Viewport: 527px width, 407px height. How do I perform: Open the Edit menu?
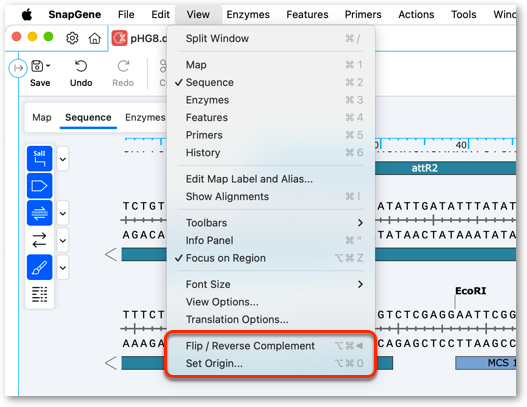(160, 14)
